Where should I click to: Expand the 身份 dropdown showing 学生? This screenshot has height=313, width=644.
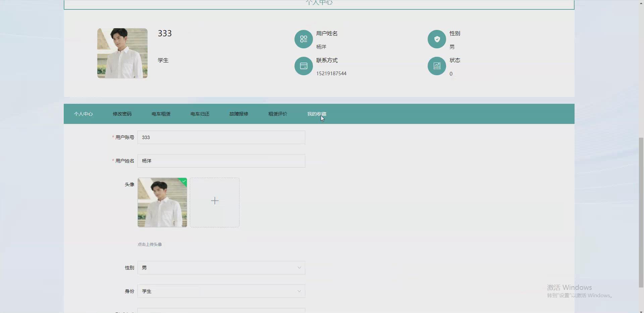221,291
